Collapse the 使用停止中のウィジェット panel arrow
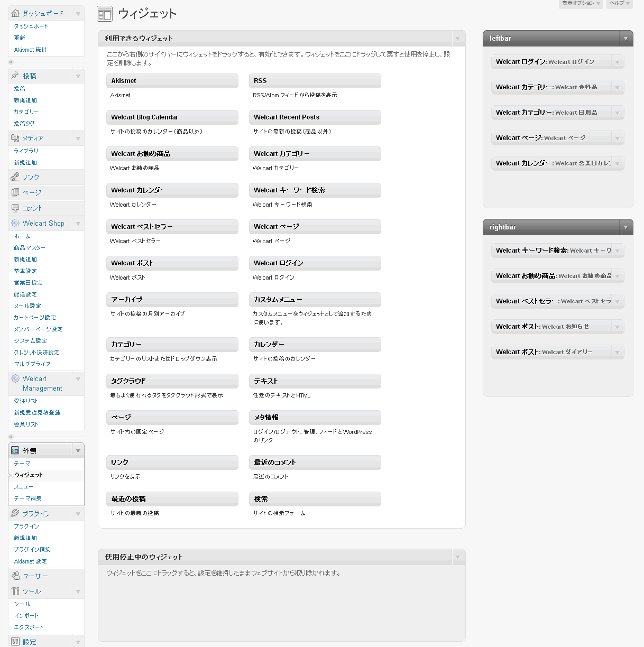644x647 pixels. click(458, 557)
